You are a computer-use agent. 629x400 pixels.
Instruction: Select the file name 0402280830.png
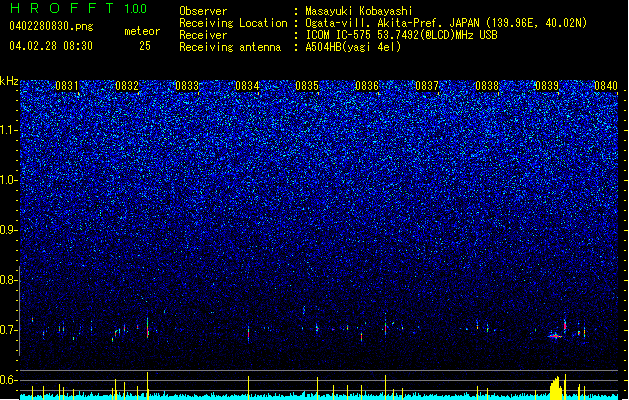(x=51, y=26)
